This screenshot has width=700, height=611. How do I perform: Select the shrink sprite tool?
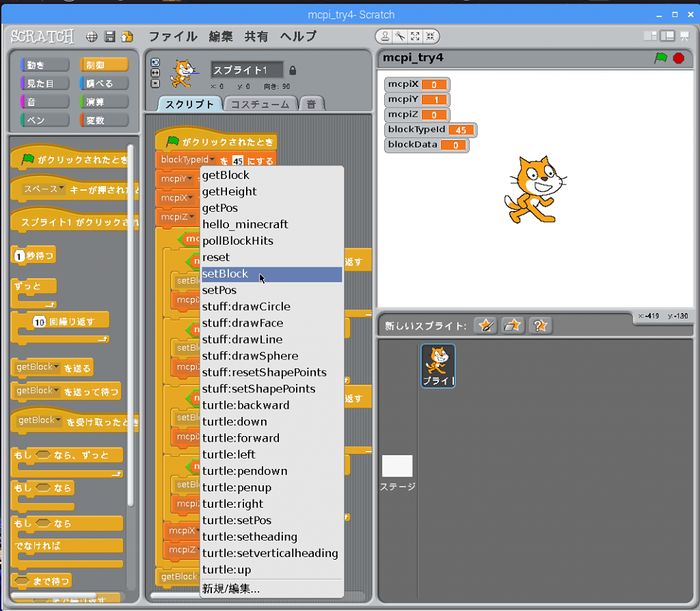[431, 37]
